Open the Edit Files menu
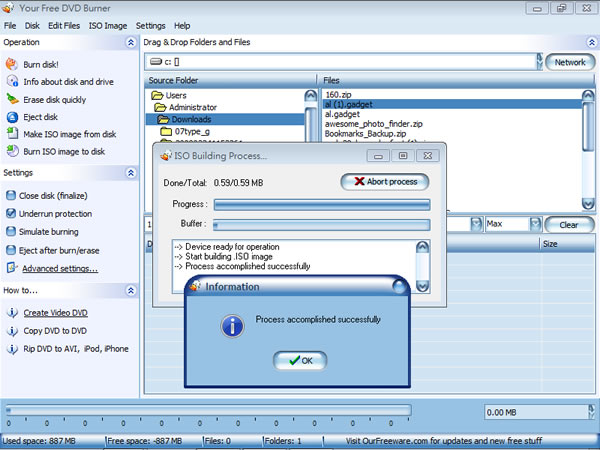The image size is (600, 450). (65, 25)
